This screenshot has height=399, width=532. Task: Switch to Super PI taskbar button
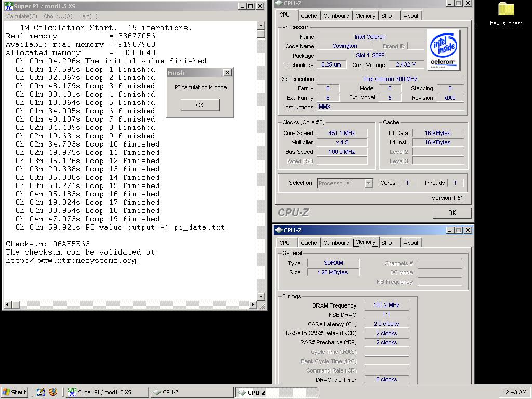click(x=107, y=392)
